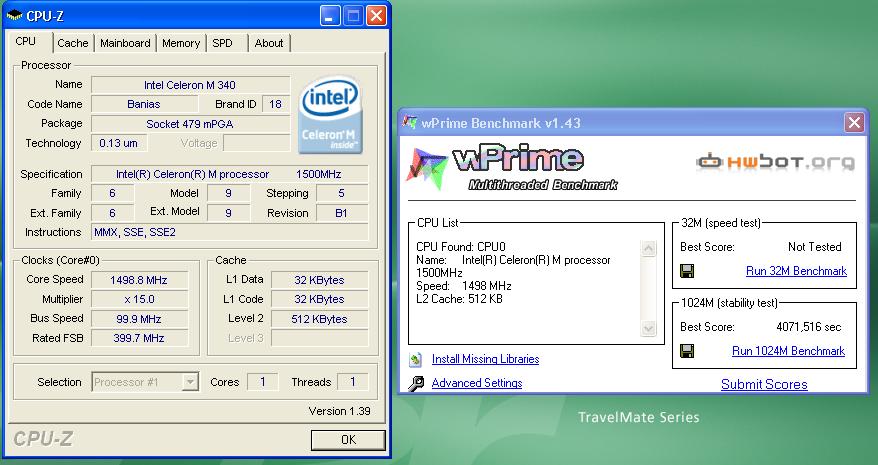Click the Rated FSB value '399.7 MHz'
878x465 pixels.
click(139, 338)
